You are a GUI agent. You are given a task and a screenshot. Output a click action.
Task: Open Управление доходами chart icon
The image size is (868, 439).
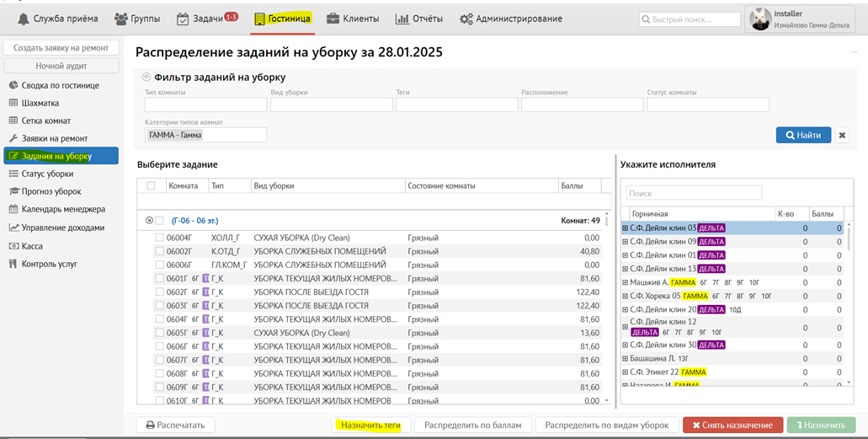13,228
